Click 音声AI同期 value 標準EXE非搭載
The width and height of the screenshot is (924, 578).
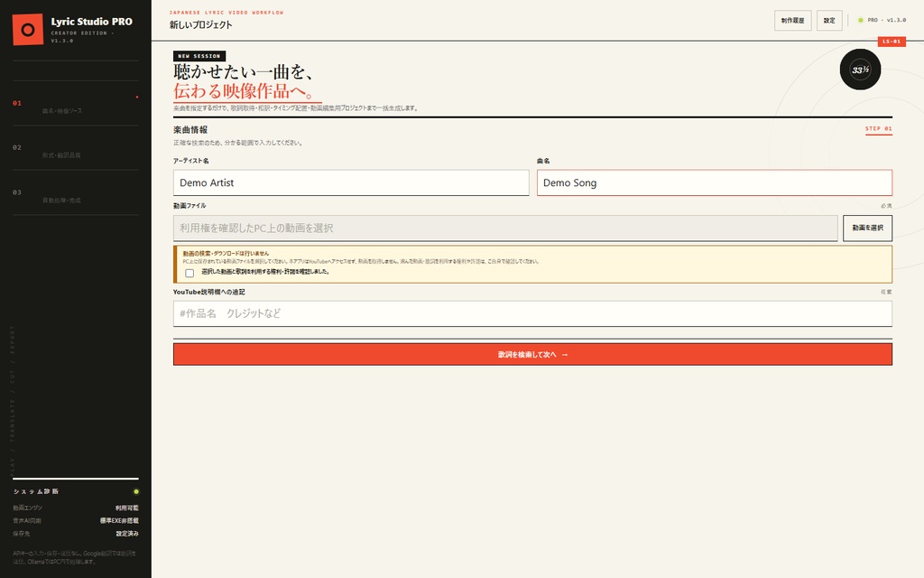(119, 521)
